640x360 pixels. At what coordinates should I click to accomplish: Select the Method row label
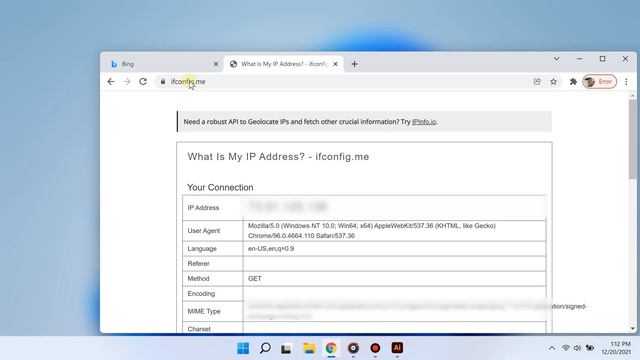click(x=198, y=278)
